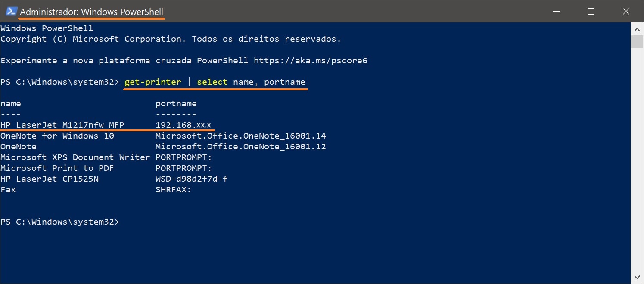Click the HP LaserJet M1217nfw MFP entry
This screenshot has width=644, height=284.
[62, 125]
